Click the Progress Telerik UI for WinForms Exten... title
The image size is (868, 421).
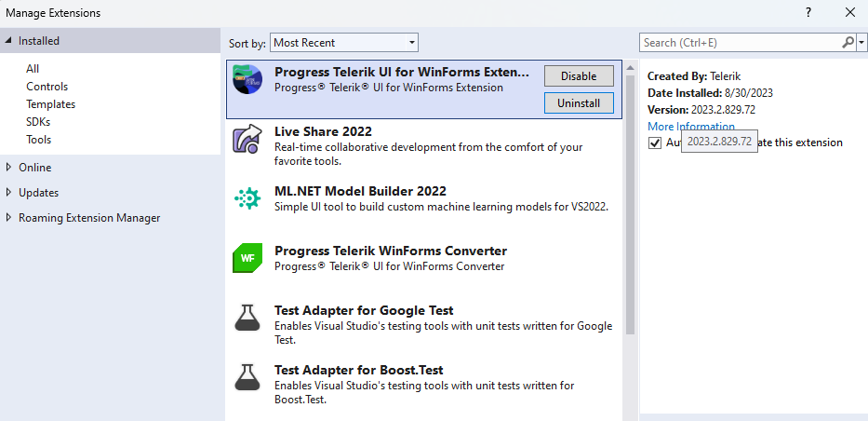tap(402, 72)
